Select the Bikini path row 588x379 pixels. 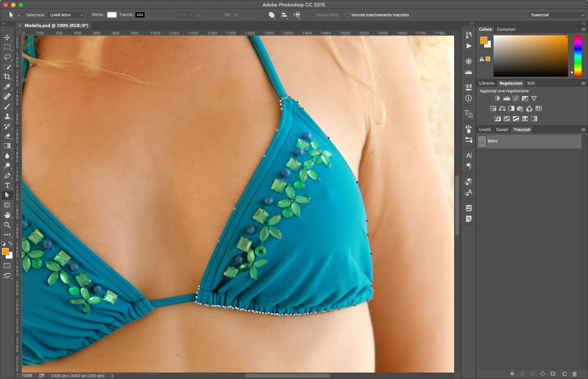[x=529, y=142]
